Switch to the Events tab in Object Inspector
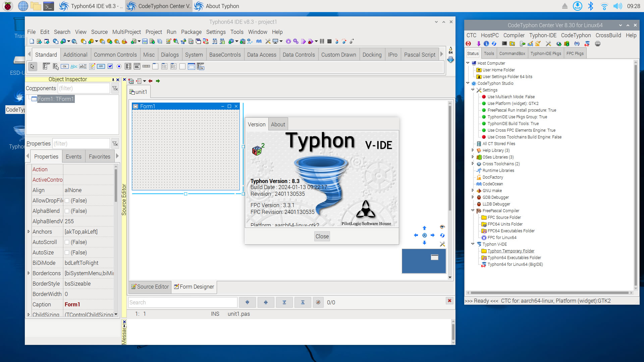 (x=73, y=157)
